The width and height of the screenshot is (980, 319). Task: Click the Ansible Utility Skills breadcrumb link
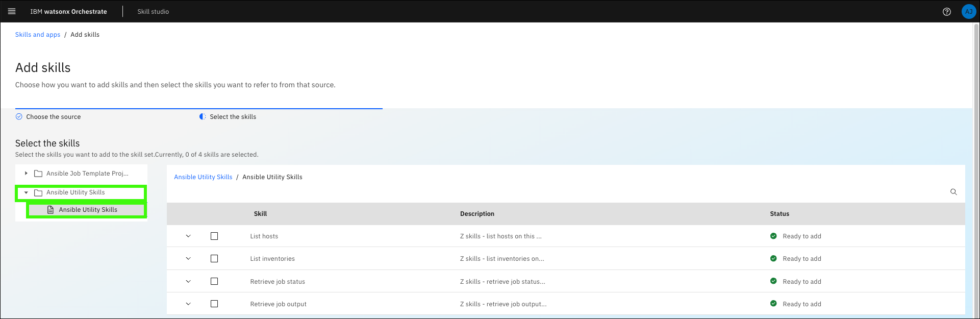(203, 177)
